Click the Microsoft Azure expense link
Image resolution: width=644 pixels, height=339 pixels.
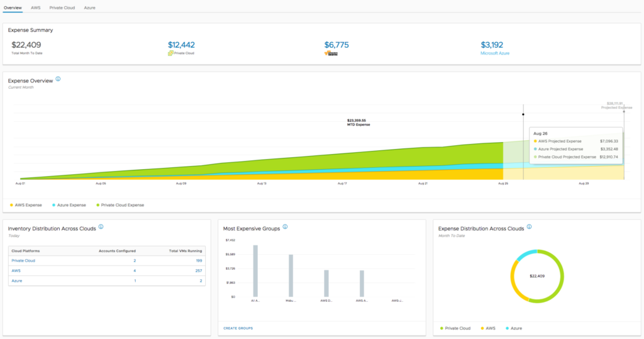click(x=495, y=53)
